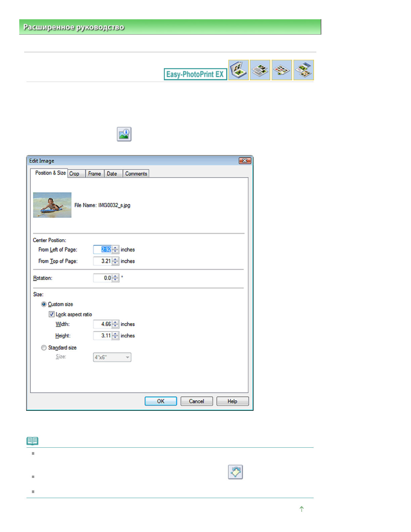Click the free rotate icon in notes
The image size is (411, 532).
tap(235, 472)
